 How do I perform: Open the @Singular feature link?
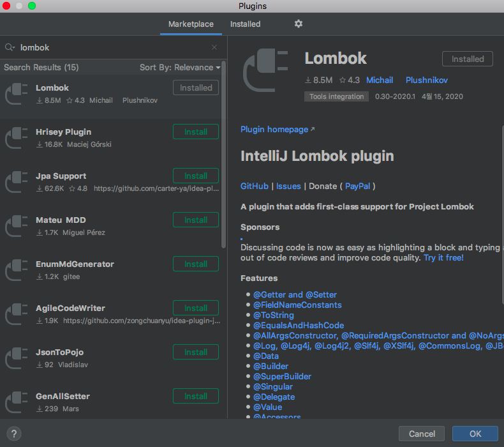[x=273, y=386]
